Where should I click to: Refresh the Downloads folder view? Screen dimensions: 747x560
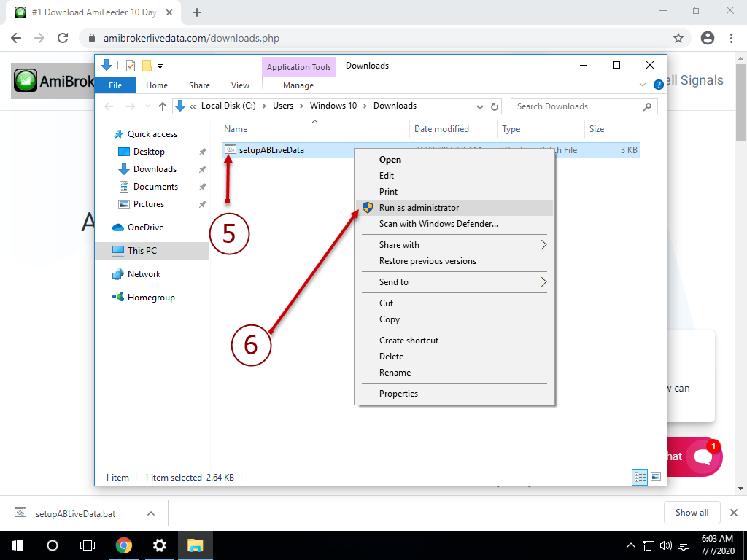tap(495, 106)
